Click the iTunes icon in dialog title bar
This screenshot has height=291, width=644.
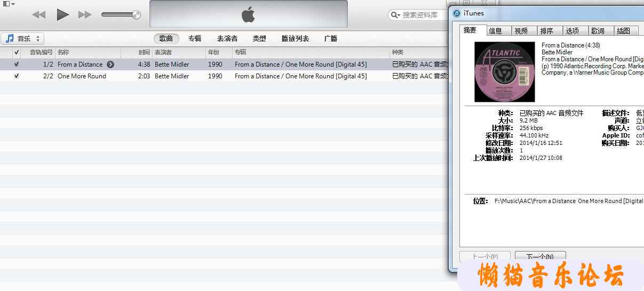(457, 13)
